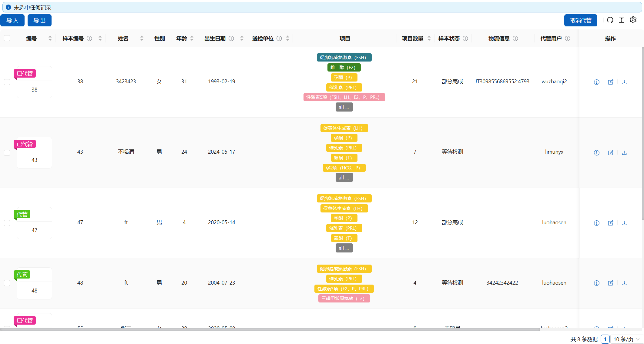644x344 pixels.
Task: Select the checkbox for record 38
Action: tap(7, 82)
